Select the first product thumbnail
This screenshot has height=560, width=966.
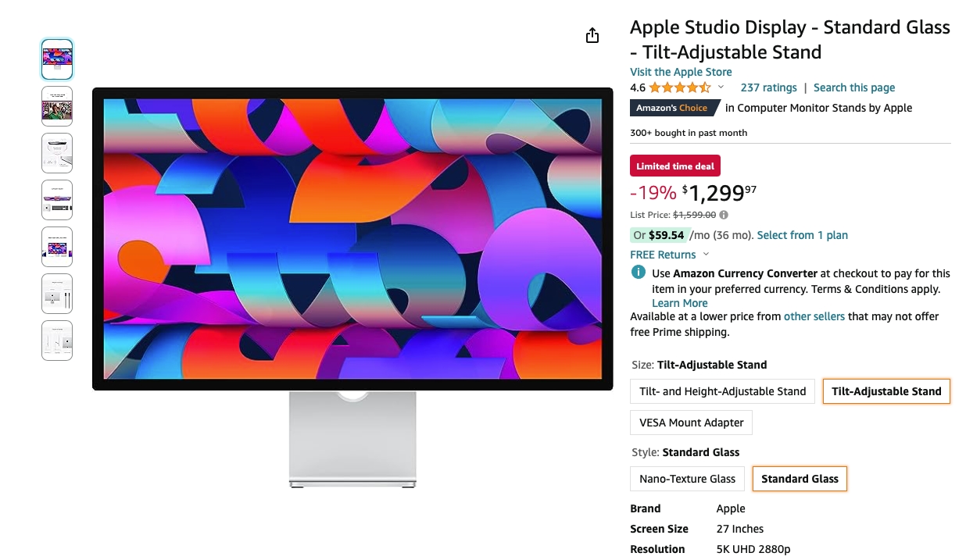tap(57, 59)
